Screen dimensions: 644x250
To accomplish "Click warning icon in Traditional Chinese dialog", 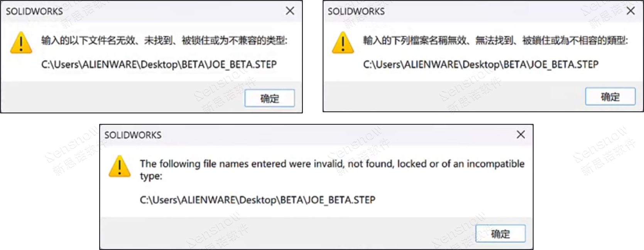I will point(343,42).
